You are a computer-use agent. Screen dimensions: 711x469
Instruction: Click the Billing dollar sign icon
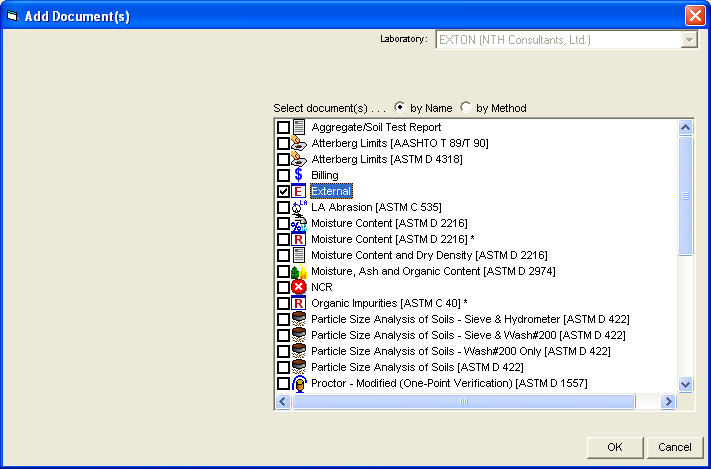coord(298,175)
